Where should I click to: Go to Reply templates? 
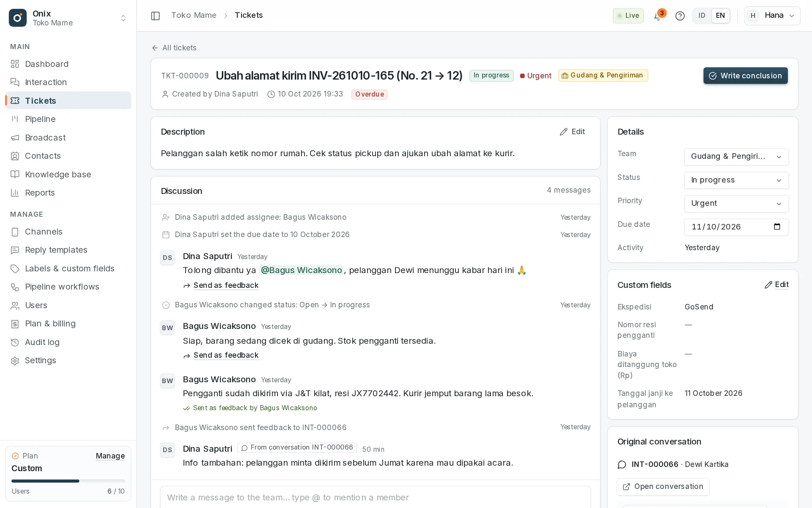pyautogui.click(x=68, y=250)
